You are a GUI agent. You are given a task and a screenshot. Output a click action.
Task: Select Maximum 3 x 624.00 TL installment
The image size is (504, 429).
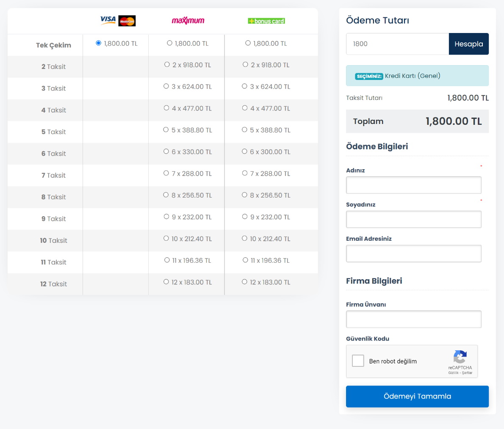coord(166,86)
